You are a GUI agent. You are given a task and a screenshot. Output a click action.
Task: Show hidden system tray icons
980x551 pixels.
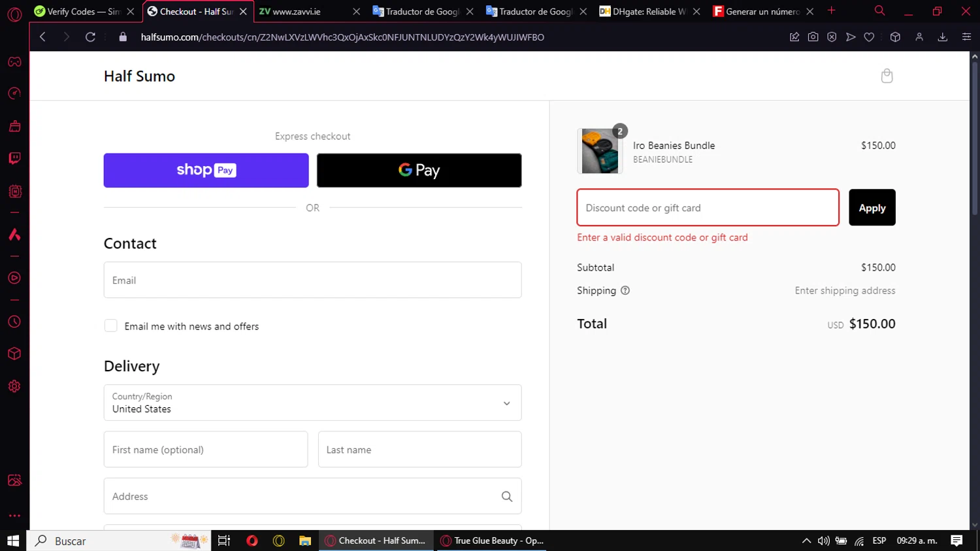[x=806, y=541]
